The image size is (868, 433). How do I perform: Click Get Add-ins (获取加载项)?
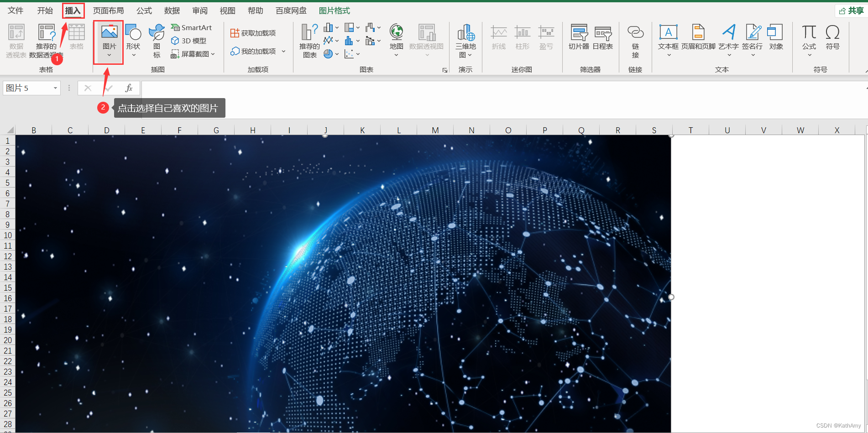253,33
